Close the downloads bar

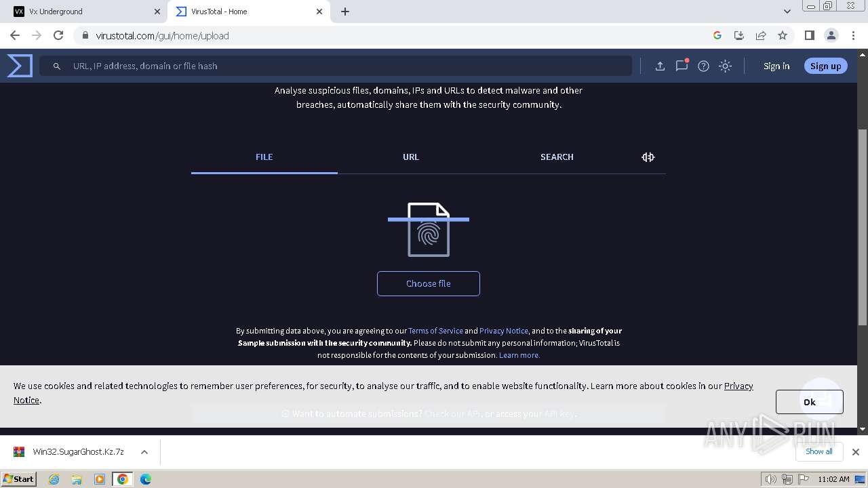pos(856,451)
